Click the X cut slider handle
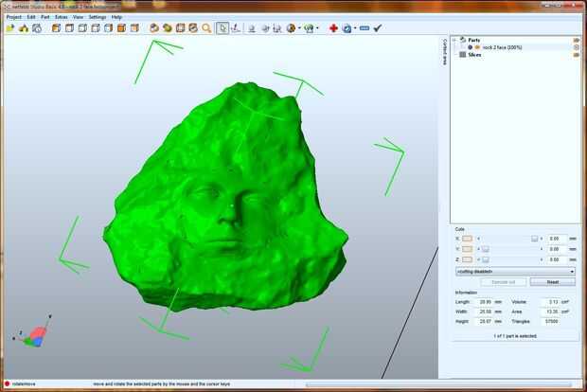 coord(535,239)
